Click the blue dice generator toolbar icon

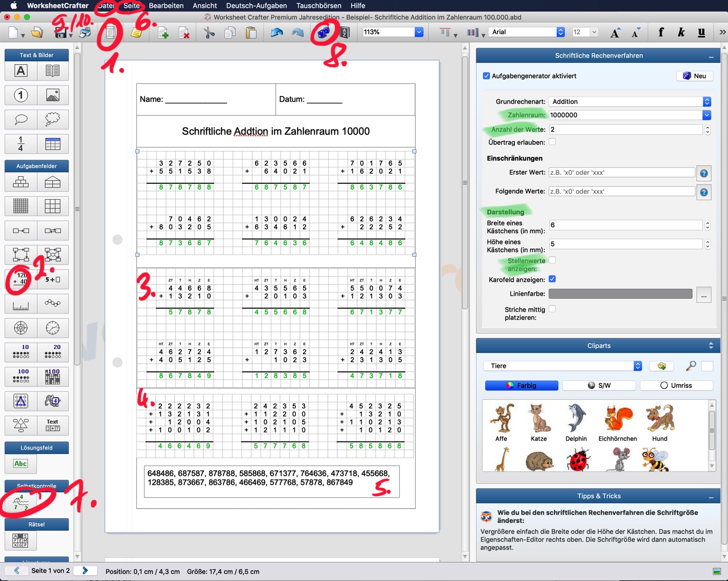324,33
